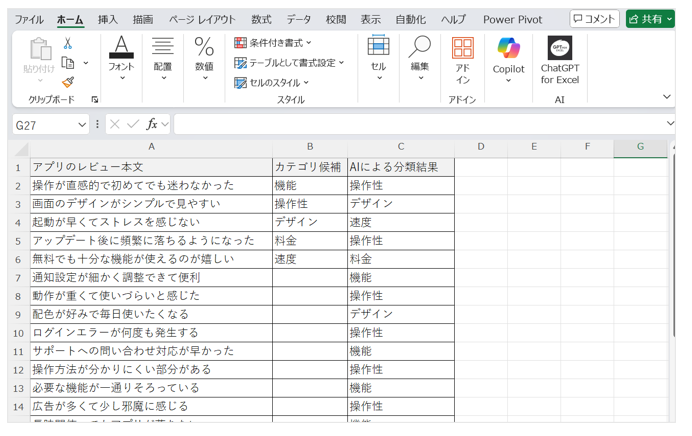Switch to the Draw (描画) tab

pyautogui.click(x=143, y=19)
